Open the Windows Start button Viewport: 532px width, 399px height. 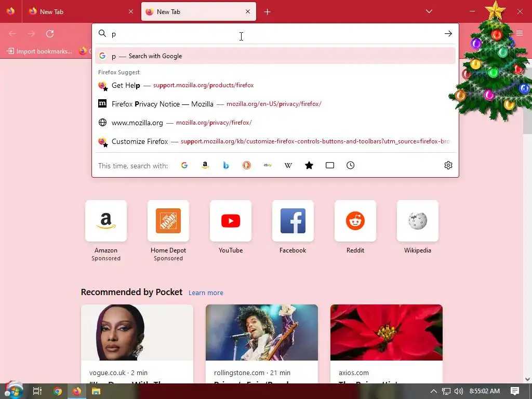14,391
